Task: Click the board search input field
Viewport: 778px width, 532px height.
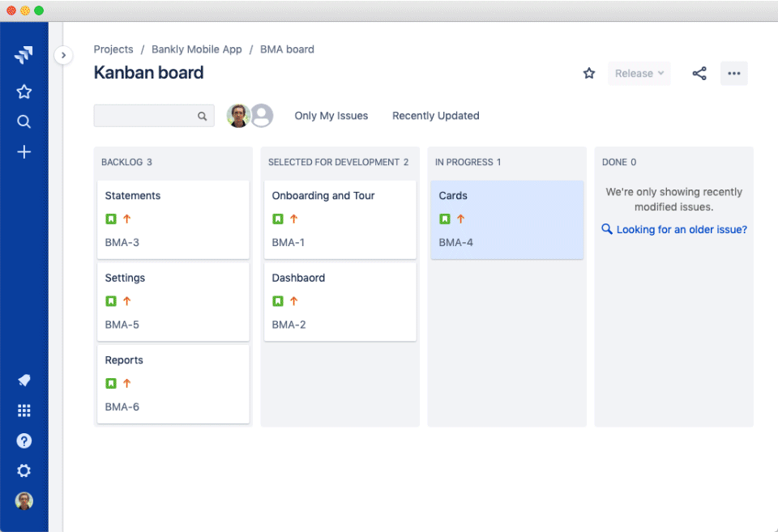Action: click(154, 116)
